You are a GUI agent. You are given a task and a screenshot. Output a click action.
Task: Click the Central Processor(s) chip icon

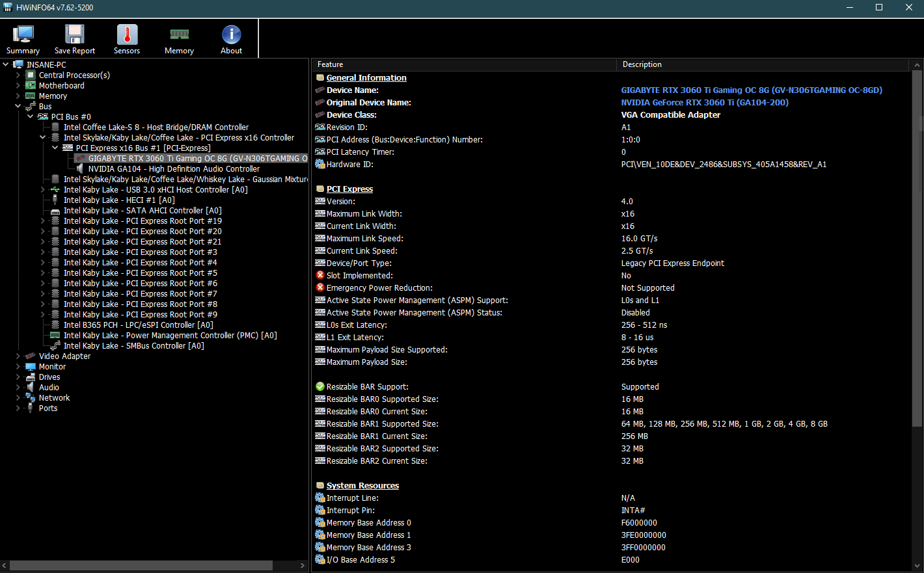[31, 75]
